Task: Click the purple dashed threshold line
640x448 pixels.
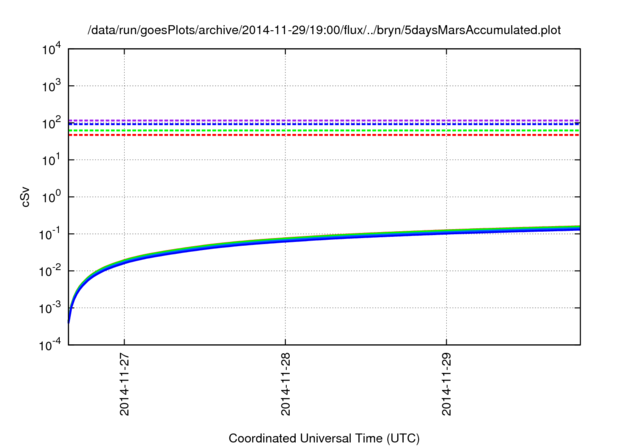Action: 324,120
